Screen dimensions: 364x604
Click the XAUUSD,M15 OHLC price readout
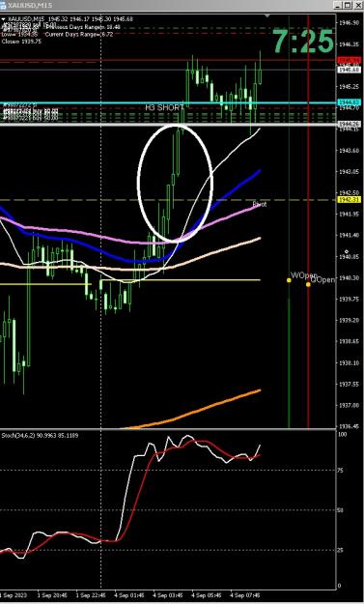pyautogui.click(x=70, y=19)
